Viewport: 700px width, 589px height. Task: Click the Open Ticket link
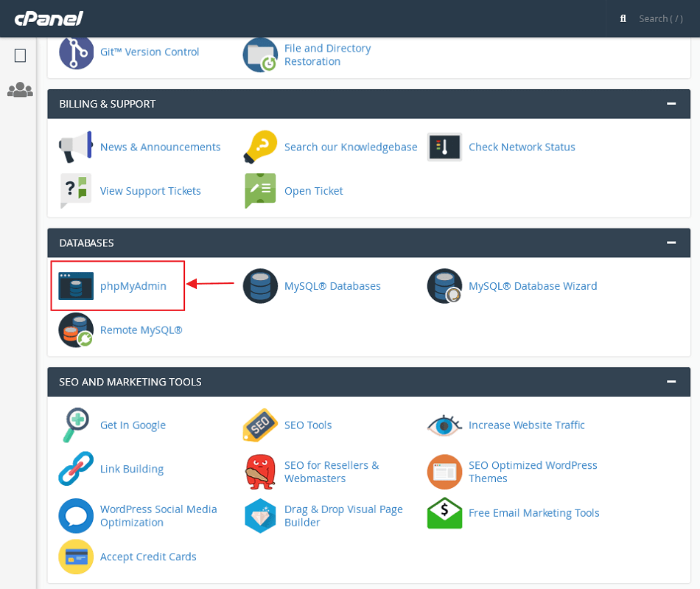[x=314, y=191]
